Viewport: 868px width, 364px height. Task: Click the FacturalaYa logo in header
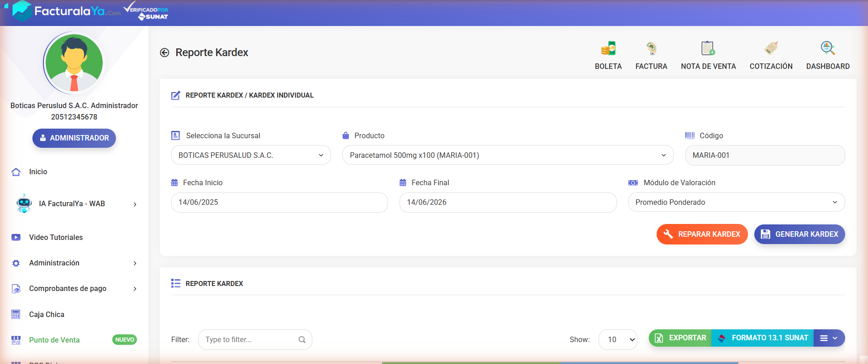[67, 11]
